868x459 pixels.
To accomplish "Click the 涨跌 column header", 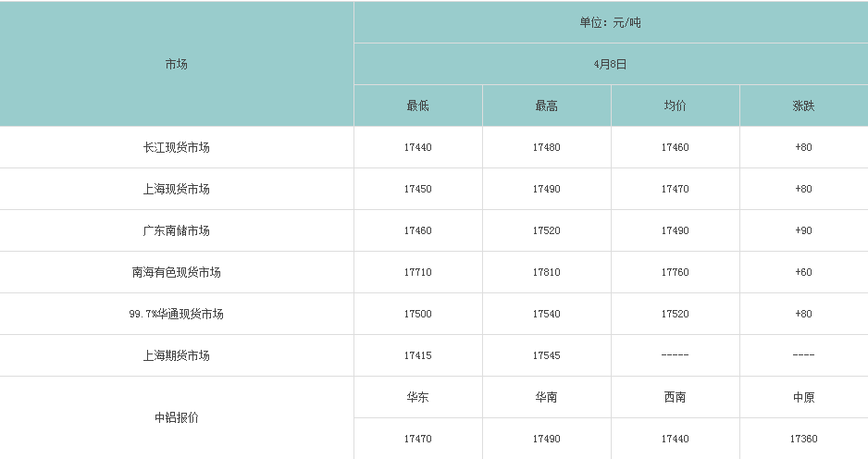I will click(x=803, y=105).
